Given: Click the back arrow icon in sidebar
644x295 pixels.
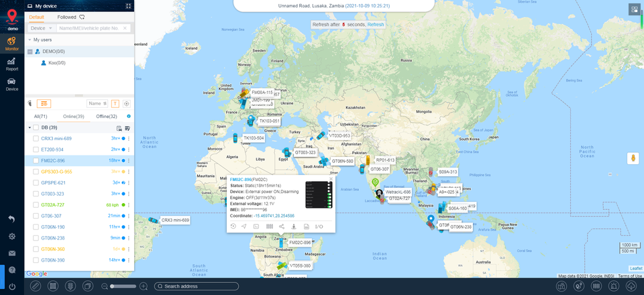Looking at the screenshot, I should point(12,219).
